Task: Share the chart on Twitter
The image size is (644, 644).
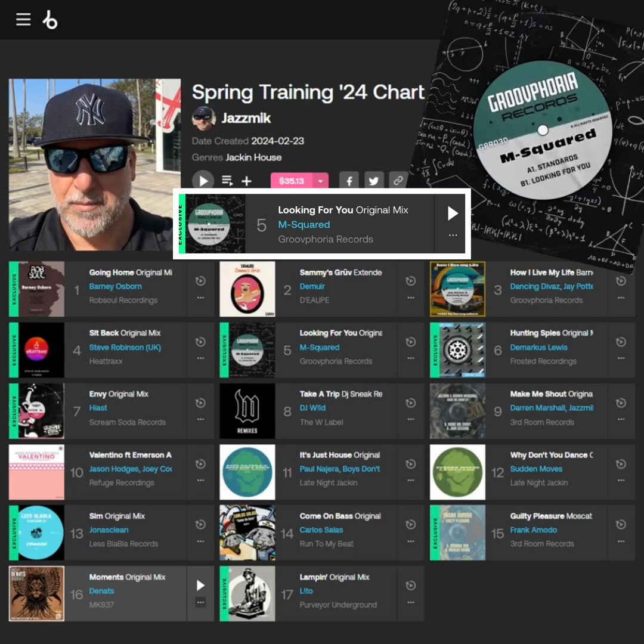Action: 373,181
